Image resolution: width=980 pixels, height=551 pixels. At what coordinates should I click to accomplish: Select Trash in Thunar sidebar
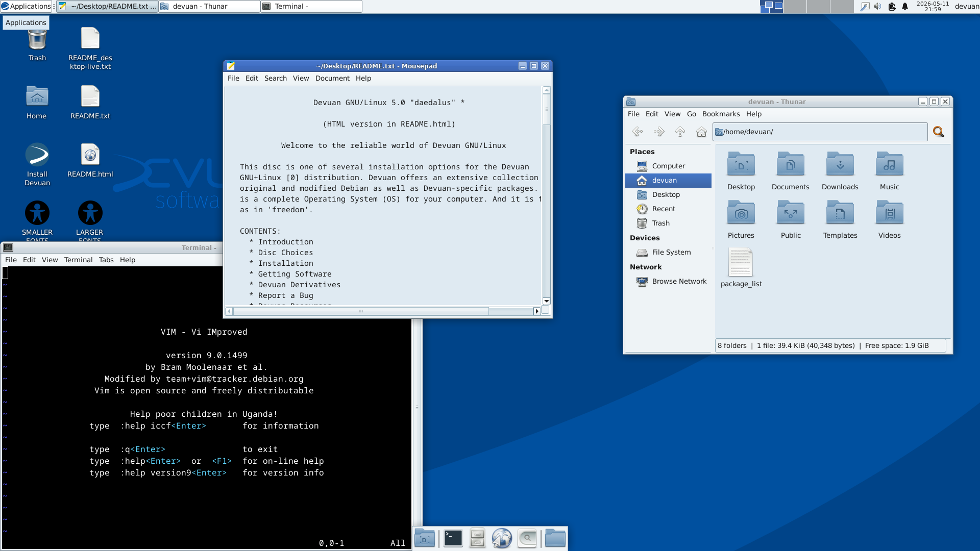(x=668, y=223)
